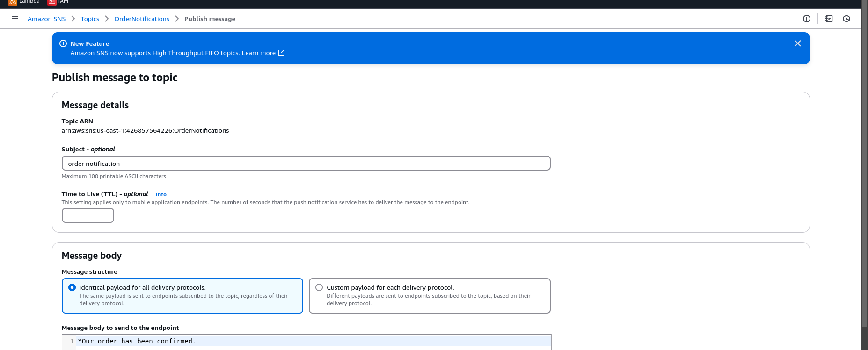
Task: Open the info help panel icon
Action: pos(806,19)
